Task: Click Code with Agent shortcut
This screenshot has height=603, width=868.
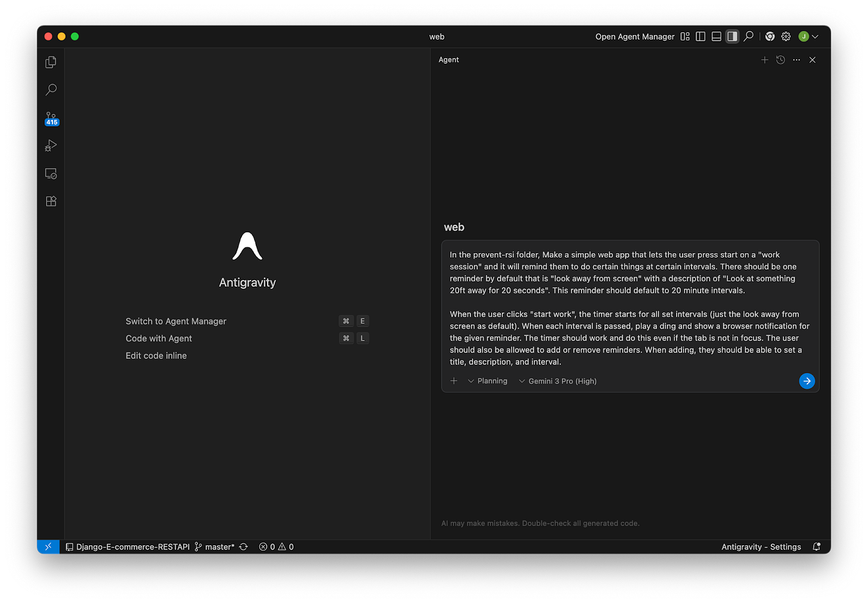Action: (247, 338)
